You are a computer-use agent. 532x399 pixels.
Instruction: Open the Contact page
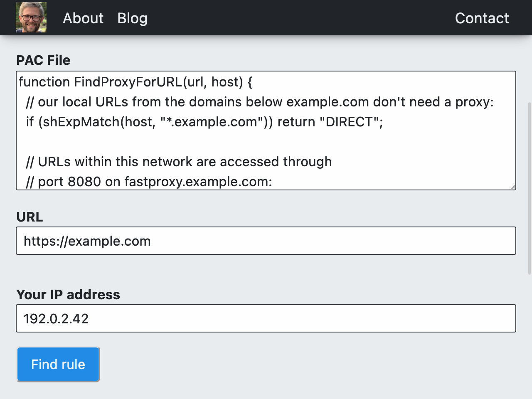point(482,18)
